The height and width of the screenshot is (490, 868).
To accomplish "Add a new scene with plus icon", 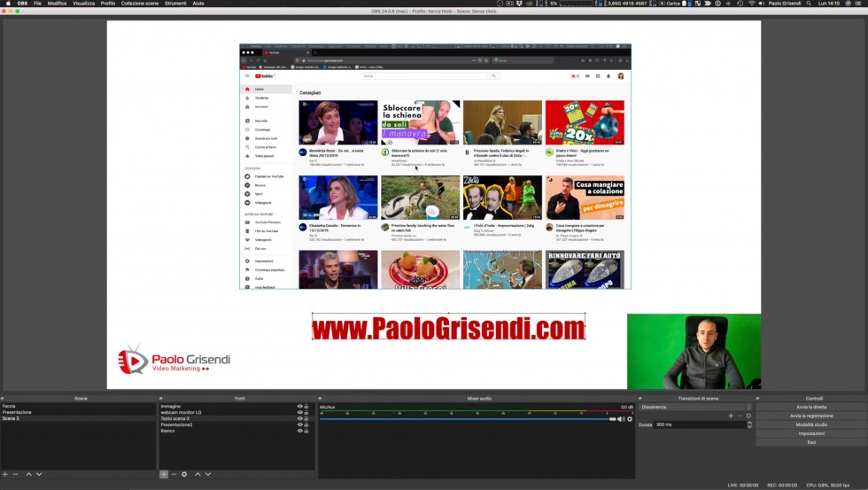I will coord(5,475).
